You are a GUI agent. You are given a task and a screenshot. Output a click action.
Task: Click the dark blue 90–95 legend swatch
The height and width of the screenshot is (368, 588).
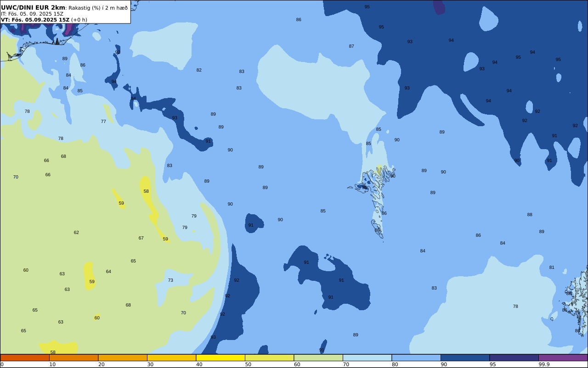pyautogui.click(x=465, y=357)
